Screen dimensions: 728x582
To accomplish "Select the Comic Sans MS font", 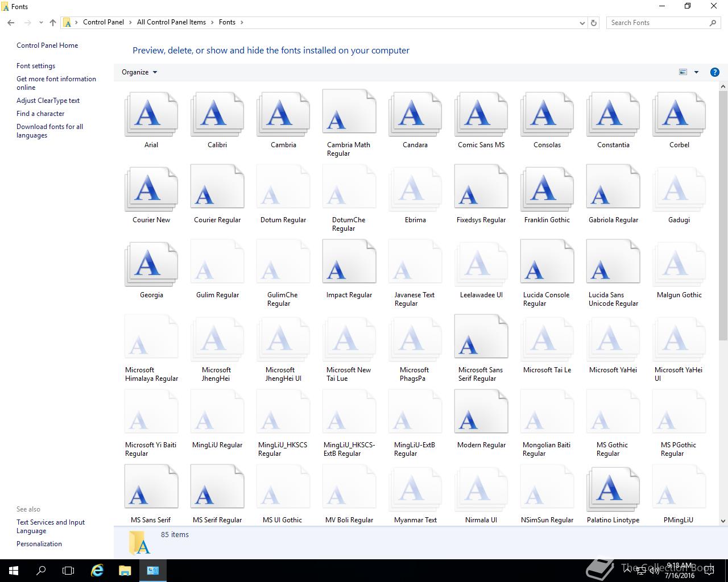I will [x=481, y=115].
